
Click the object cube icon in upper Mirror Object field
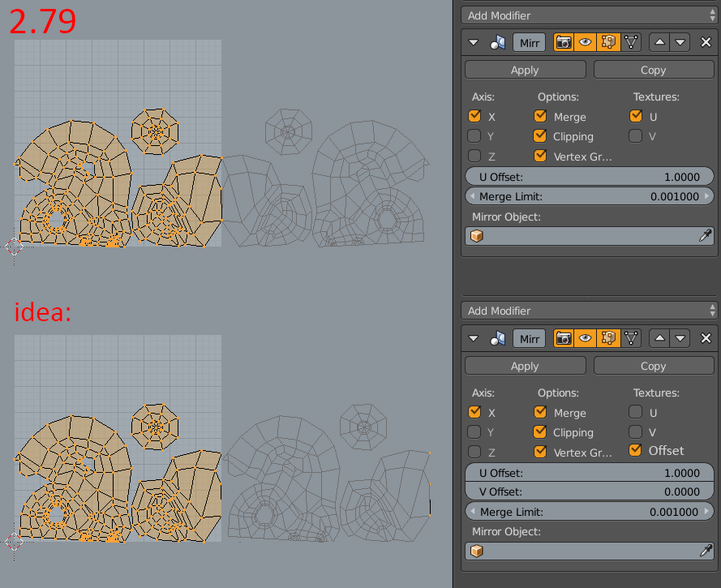click(x=477, y=236)
